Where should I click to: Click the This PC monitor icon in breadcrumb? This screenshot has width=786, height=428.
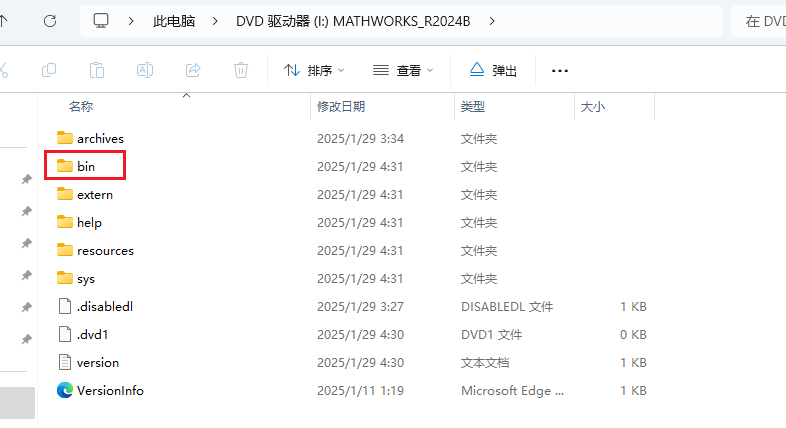click(x=101, y=21)
